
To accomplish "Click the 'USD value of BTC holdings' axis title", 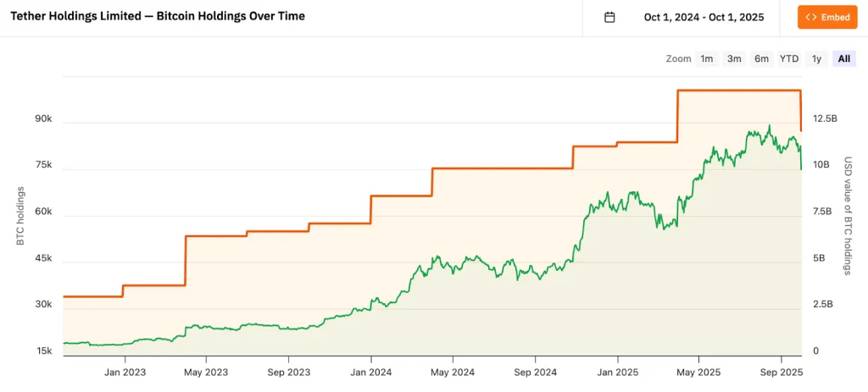I will (x=847, y=216).
